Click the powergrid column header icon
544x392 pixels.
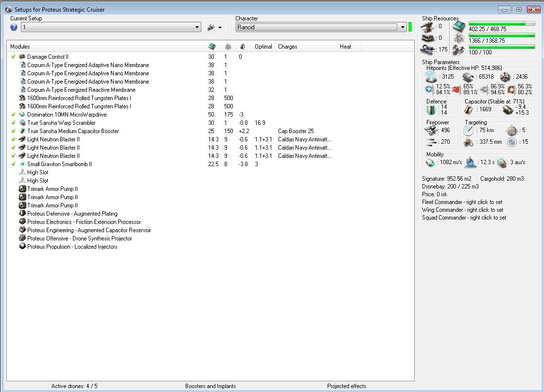click(x=228, y=47)
